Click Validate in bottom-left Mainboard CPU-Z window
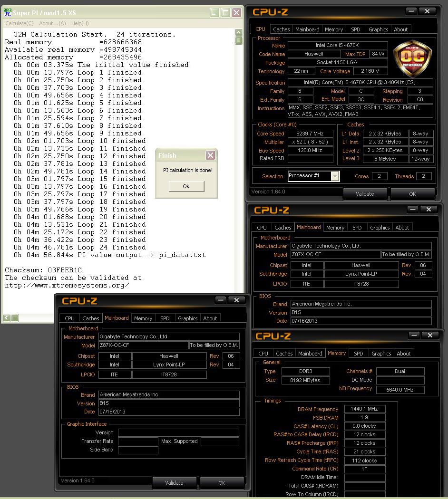 pyautogui.click(x=174, y=483)
